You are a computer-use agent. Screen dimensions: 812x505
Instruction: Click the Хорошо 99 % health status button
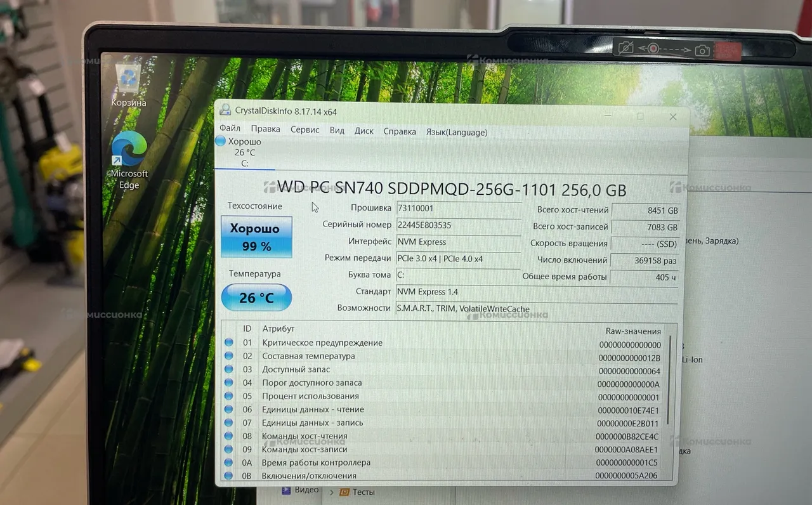coord(256,237)
